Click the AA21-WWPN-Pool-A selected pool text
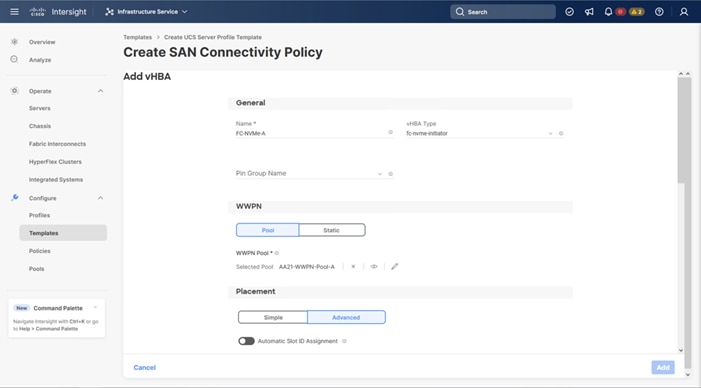701x388 pixels. tap(307, 267)
